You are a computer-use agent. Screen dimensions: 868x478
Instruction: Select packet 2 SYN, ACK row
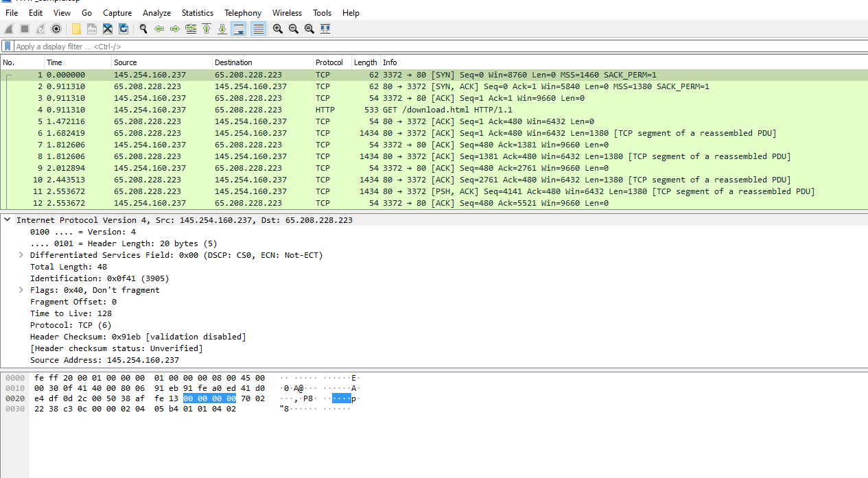click(434, 86)
